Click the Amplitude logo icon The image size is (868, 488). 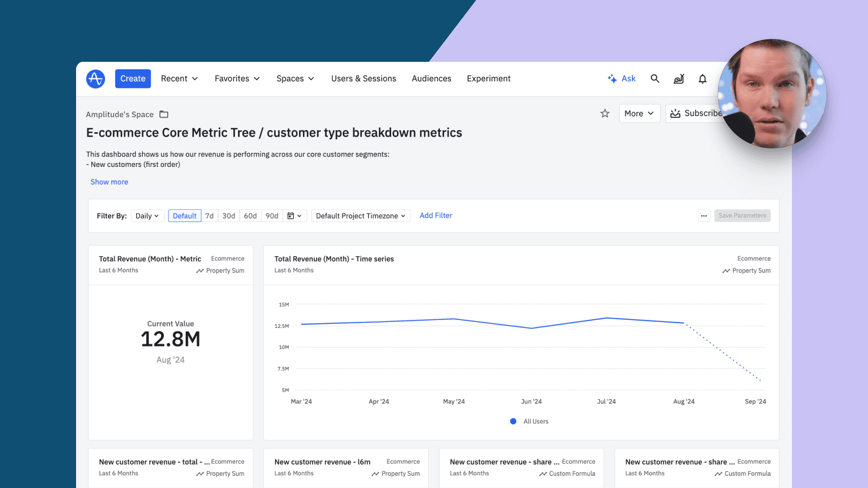96,79
